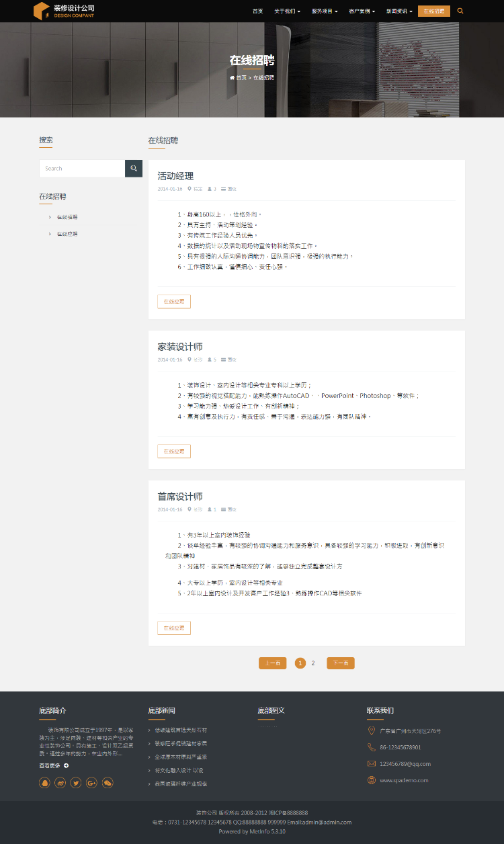This screenshot has height=844, width=504.
Task: Apply via 在线应聘 button under 家装设计师
Action: click(x=174, y=451)
